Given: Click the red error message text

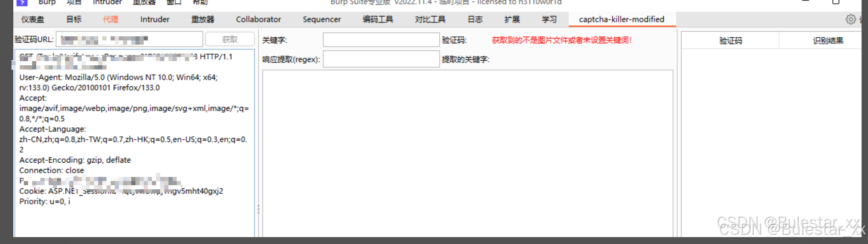Looking at the screenshot, I should tap(562, 40).
